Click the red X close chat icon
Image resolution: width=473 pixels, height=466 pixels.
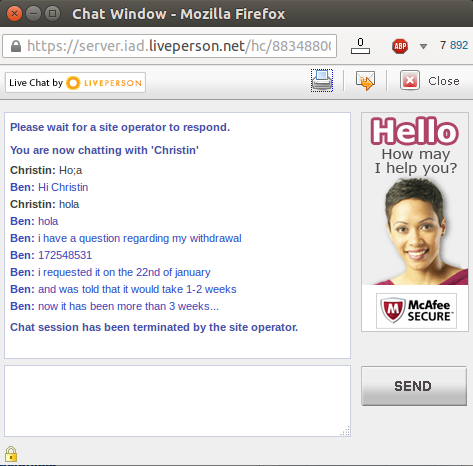pyautogui.click(x=410, y=81)
